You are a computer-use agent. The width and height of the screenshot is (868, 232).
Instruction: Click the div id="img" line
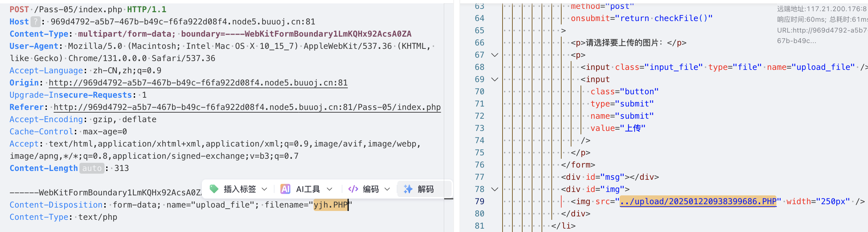pos(595,189)
